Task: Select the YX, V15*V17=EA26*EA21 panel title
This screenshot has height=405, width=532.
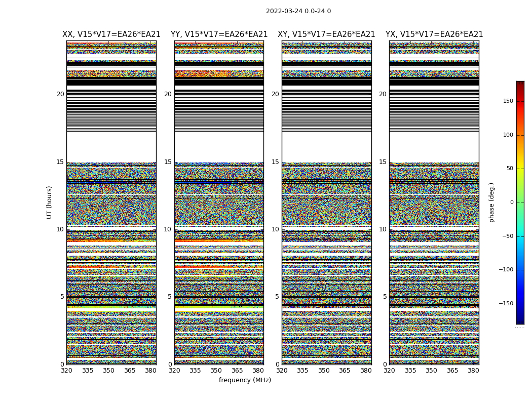Action: (x=434, y=34)
